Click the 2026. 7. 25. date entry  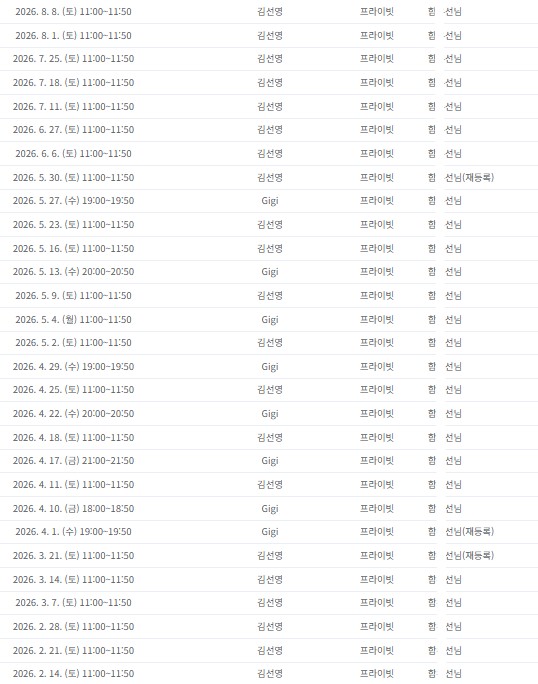(73, 59)
